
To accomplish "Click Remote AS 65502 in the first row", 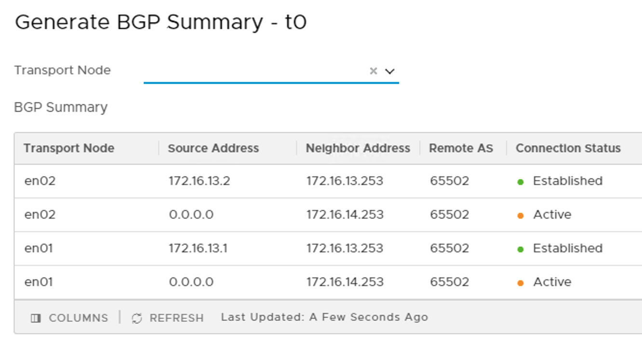I will 449,181.
